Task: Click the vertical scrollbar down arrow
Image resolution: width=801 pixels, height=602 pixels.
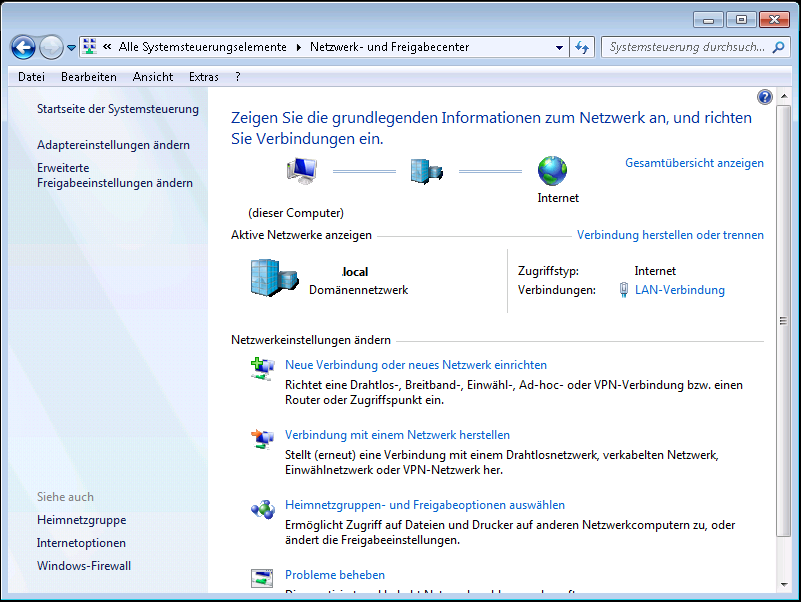Action: (783, 585)
